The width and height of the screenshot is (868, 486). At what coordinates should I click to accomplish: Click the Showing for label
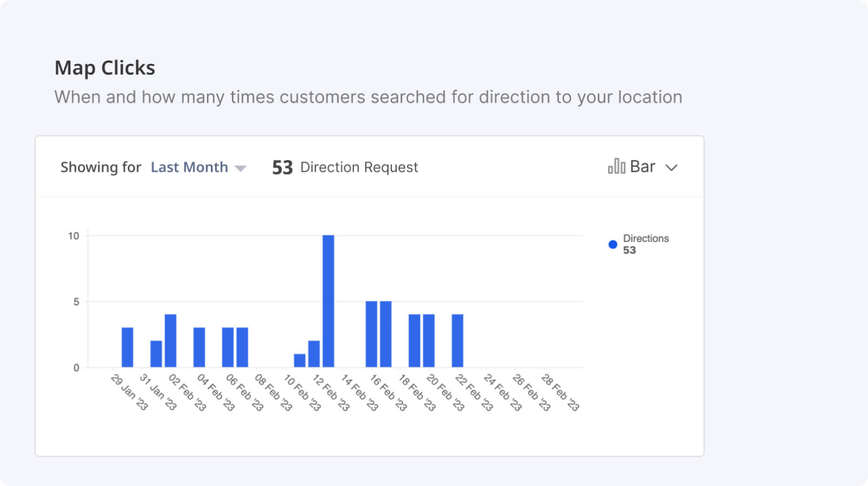pos(101,167)
